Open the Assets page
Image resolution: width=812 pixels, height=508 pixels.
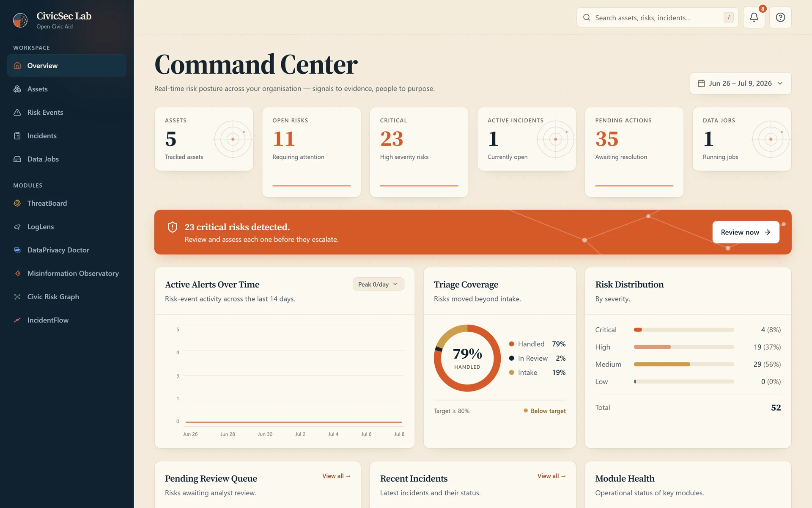(x=67, y=89)
